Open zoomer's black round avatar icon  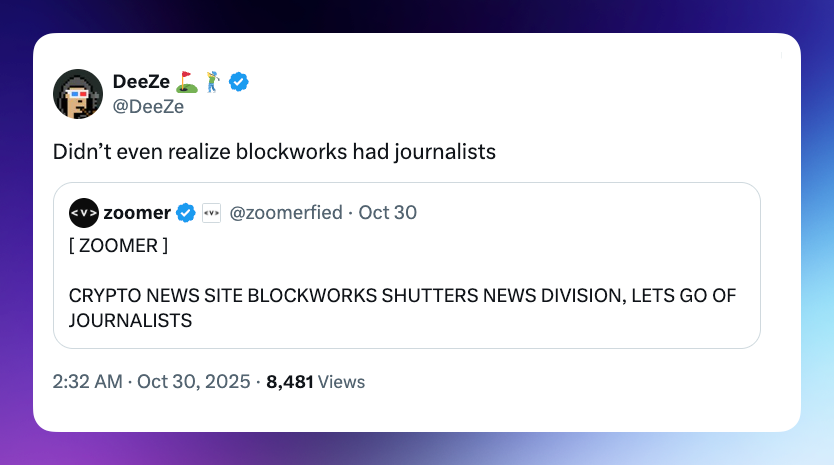(84, 212)
